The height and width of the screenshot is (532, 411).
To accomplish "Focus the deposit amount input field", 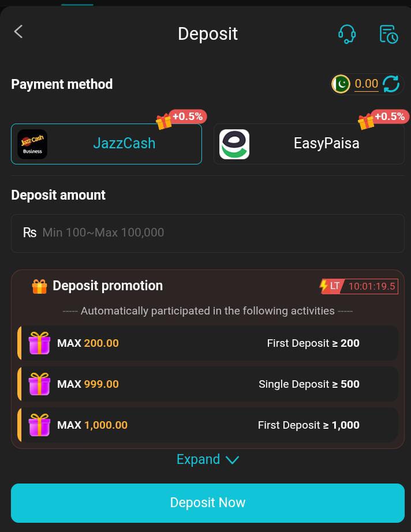I will pyautogui.click(x=208, y=233).
